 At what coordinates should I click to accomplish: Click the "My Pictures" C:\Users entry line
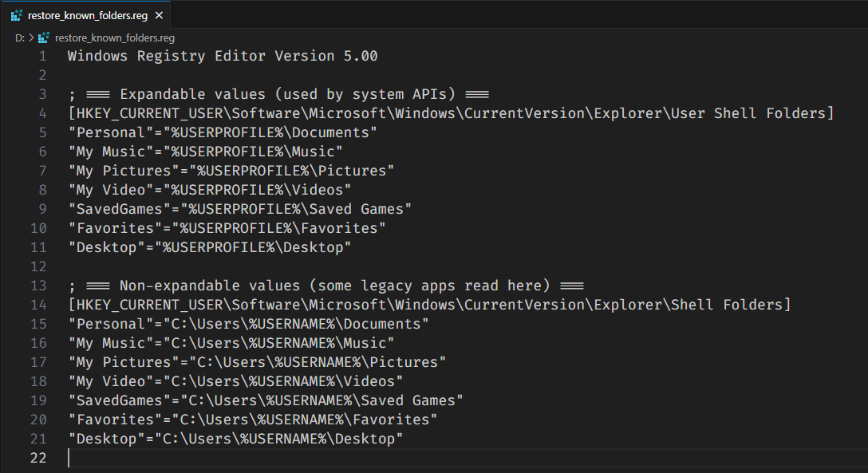257,362
